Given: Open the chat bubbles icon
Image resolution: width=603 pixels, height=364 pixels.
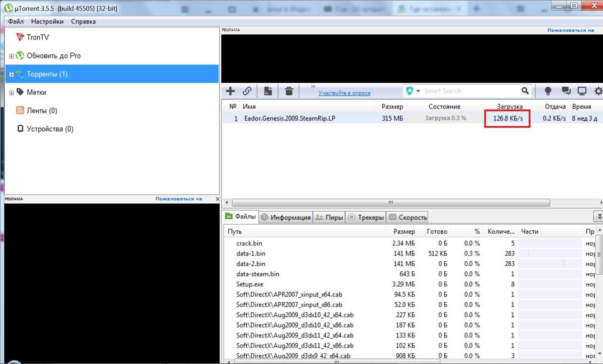Looking at the screenshot, I should pos(566,91).
